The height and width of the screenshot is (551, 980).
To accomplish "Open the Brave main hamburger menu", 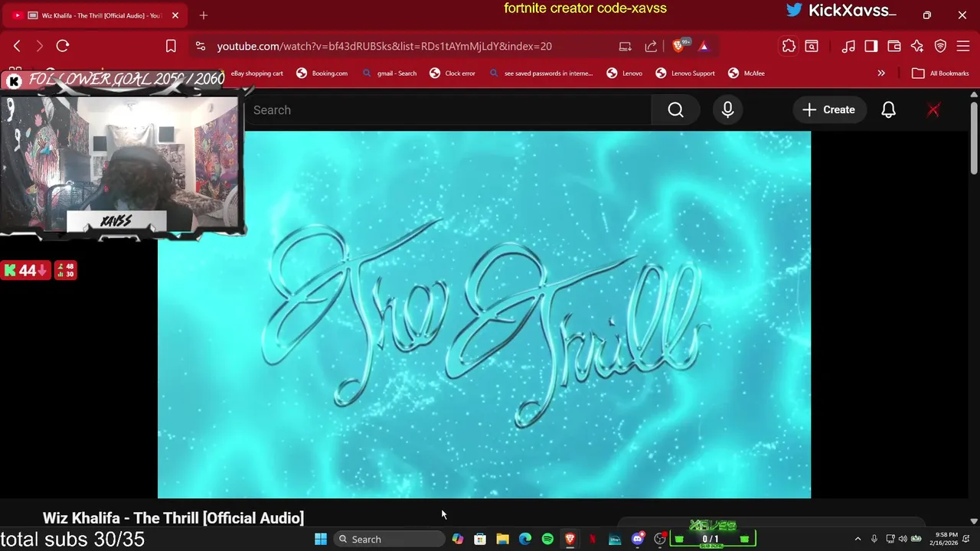I will tap(963, 46).
